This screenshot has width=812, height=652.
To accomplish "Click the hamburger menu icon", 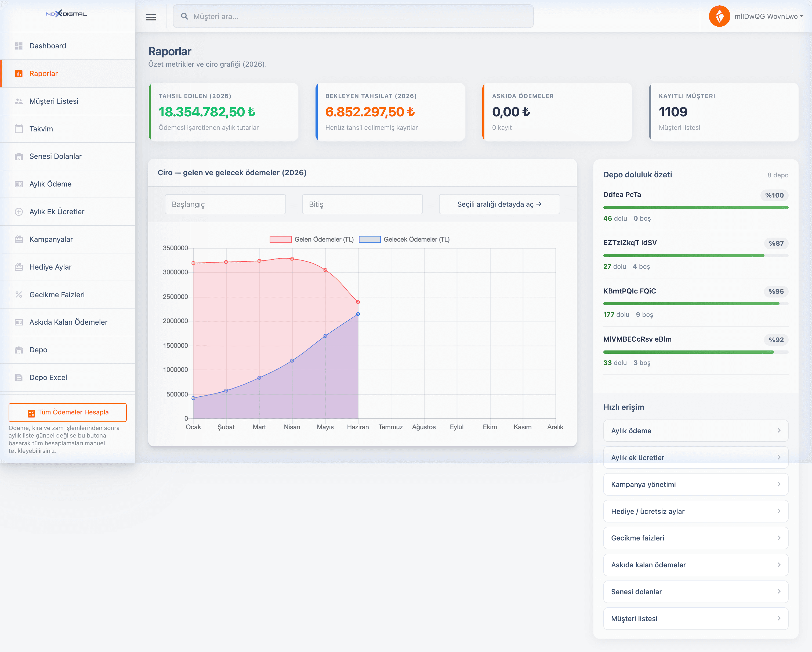I will pyautogui.click(x=151, y=17).
